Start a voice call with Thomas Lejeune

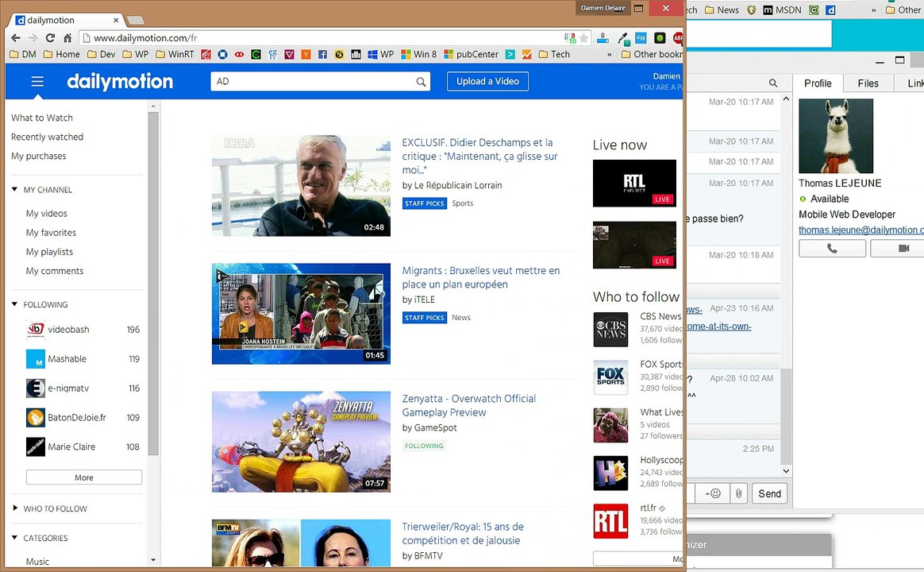point(832,248)
